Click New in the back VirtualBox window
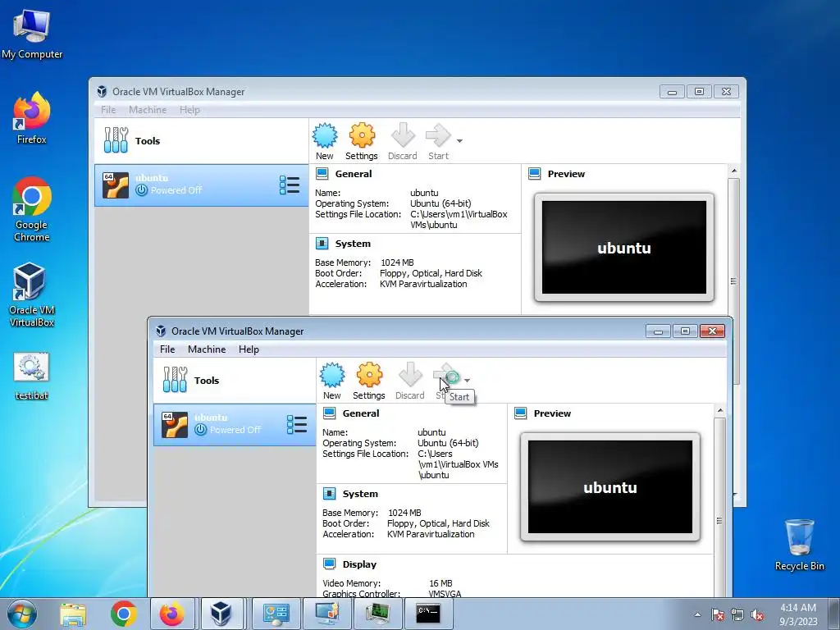840x630 pixels. 324,141
